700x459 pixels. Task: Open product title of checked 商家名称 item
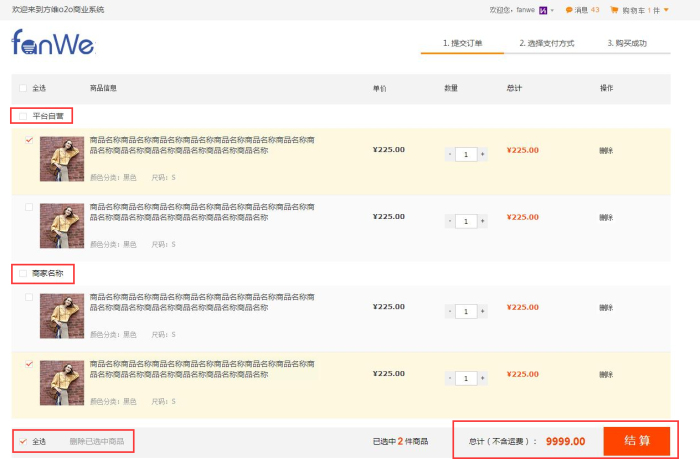[202, 369]
